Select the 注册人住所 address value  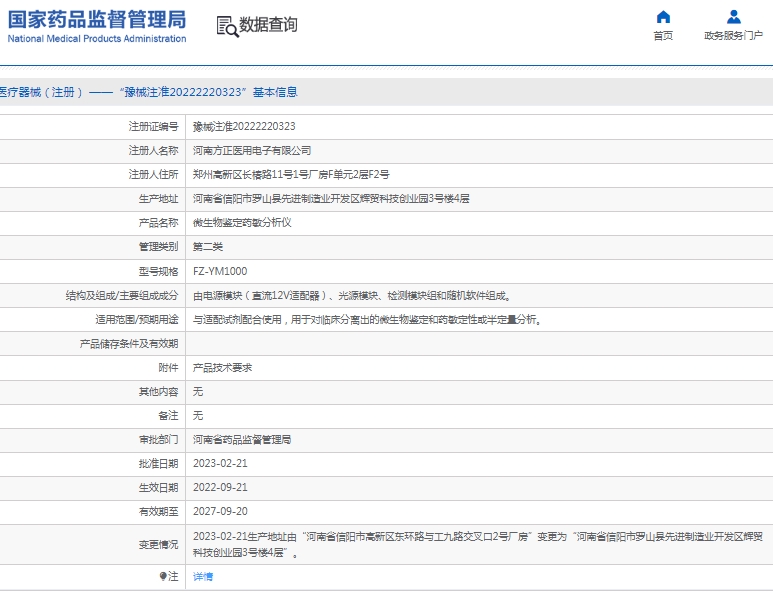pyautogui.click(x=291, y=175)
